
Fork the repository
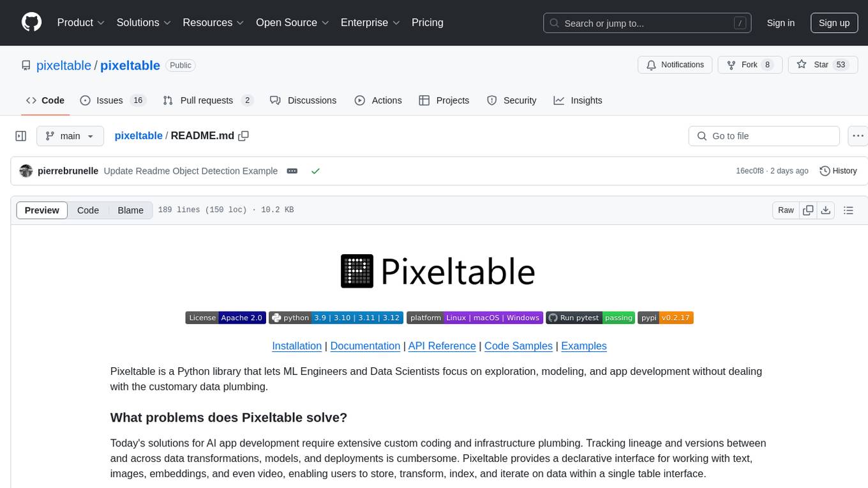[749, 65]
